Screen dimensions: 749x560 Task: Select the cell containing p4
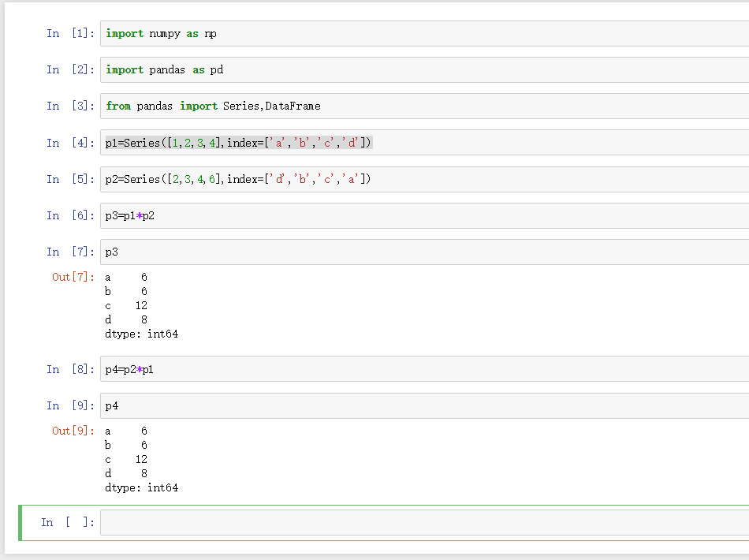tap(424, 405)
